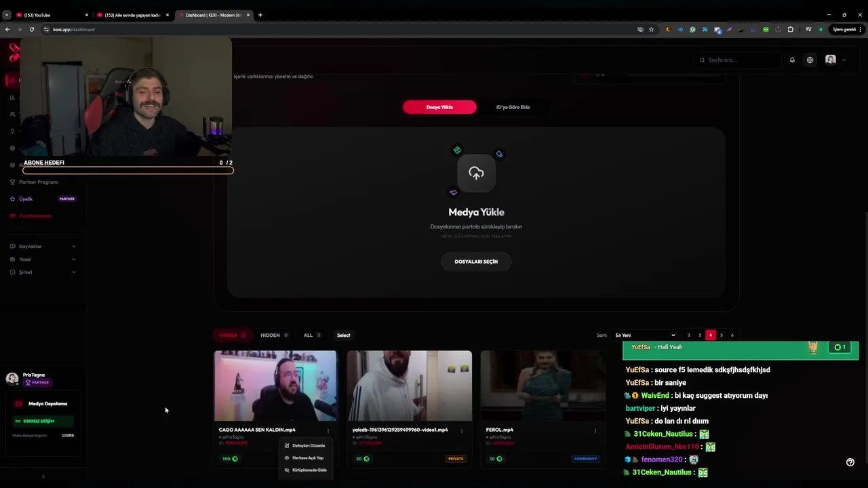
Task: Show the HIDDEN media filter tab
Action: tap(274, 335)
